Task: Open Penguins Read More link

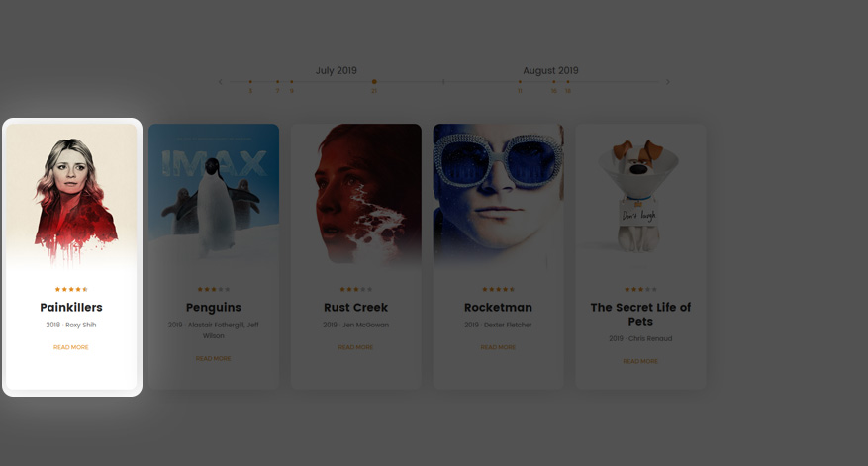Action: 213,358
